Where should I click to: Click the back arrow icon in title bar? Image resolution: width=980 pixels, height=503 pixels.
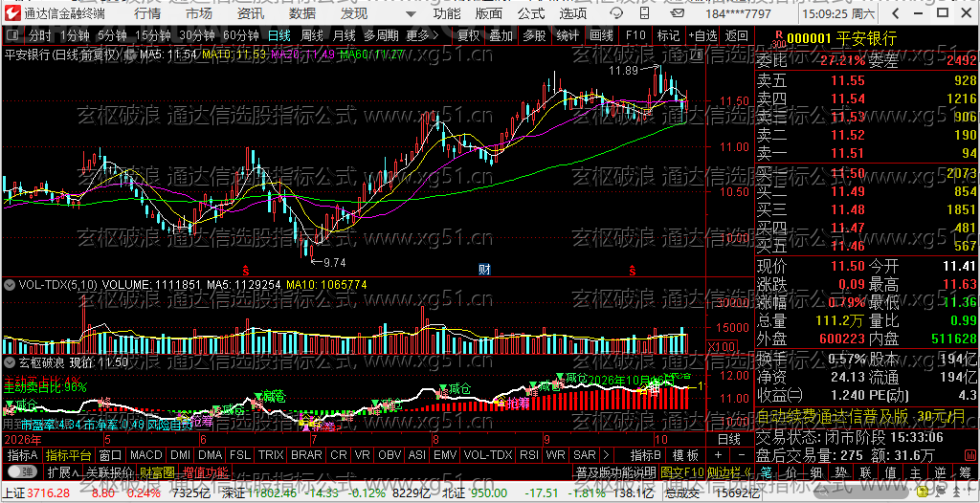[895, 13]
